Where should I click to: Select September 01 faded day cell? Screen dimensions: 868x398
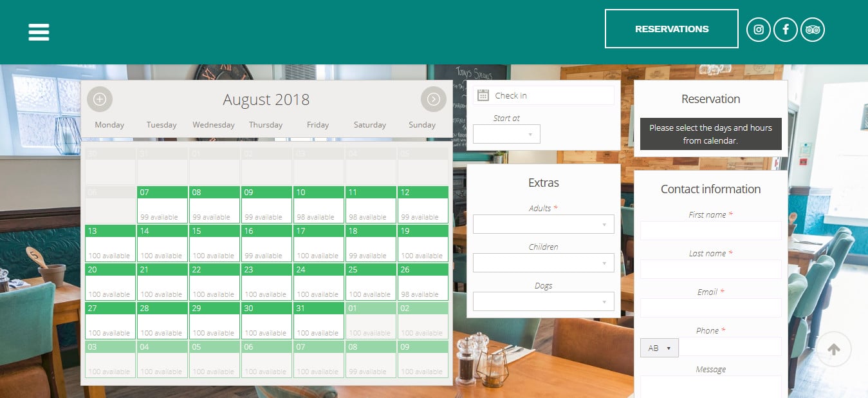(371, 321)
